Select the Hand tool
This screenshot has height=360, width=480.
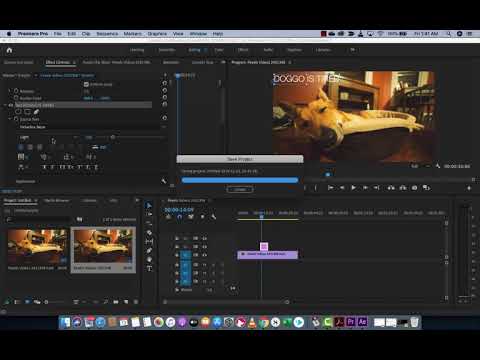coord(149,259)
